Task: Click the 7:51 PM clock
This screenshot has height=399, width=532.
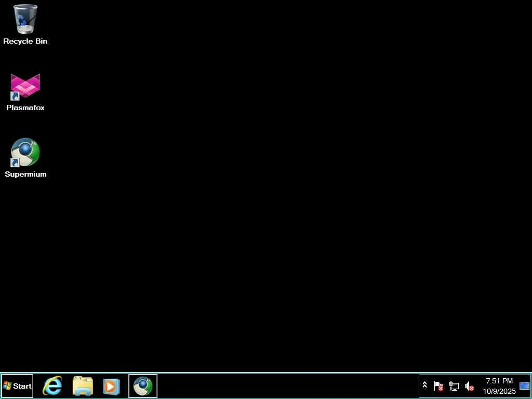Action: pyautogui.click(x=499, y=381)
